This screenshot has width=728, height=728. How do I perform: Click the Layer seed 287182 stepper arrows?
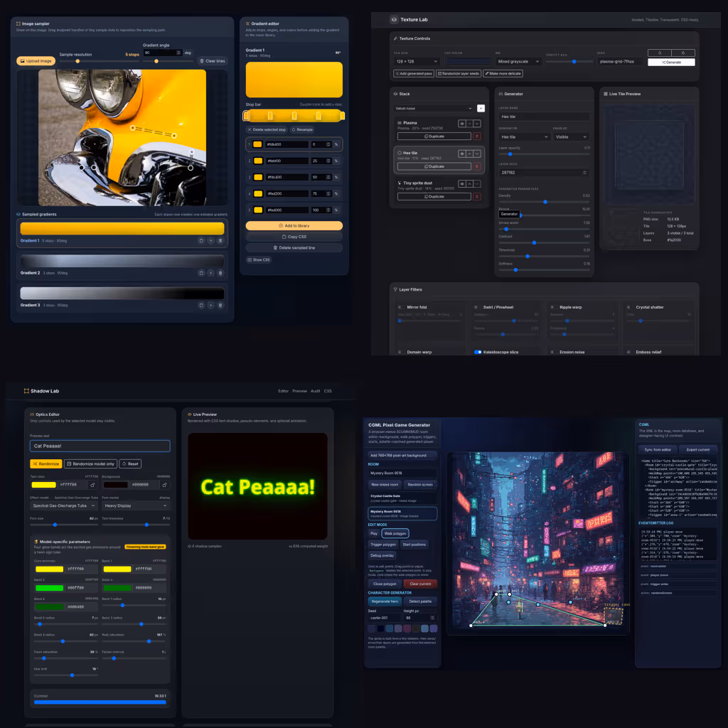[x=584, y=172]
